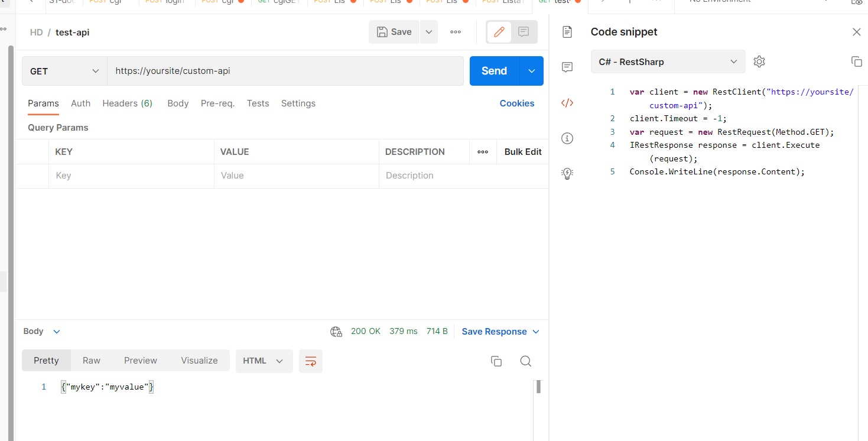Click the var request code line
This screenshot has width=868, height=441.
[732, 132]
